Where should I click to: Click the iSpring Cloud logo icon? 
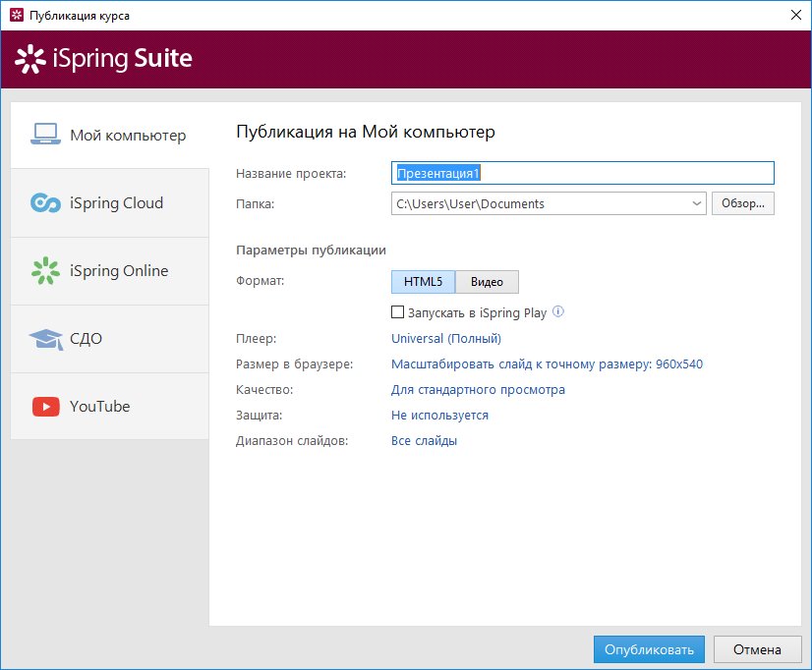click(x=45, y=202)
